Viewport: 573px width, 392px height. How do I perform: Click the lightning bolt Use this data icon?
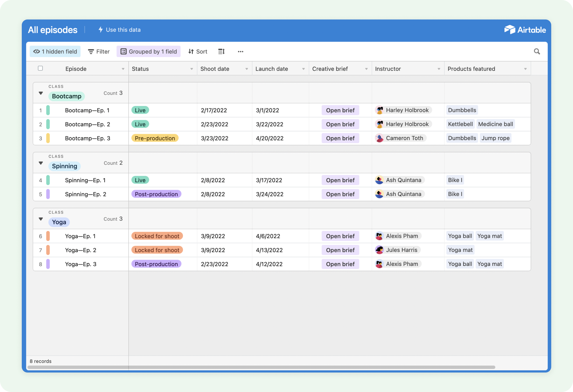point(101,30)
